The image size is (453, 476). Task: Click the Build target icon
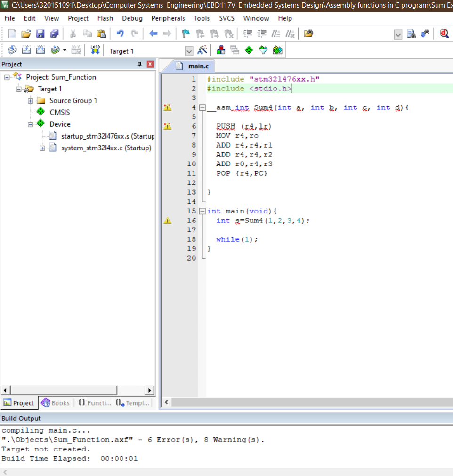click(26, 50)
